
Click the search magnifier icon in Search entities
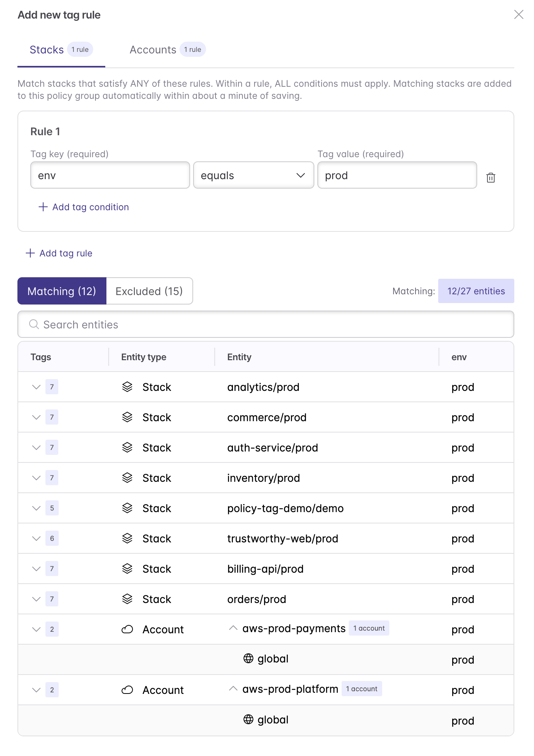click(34, 324)
